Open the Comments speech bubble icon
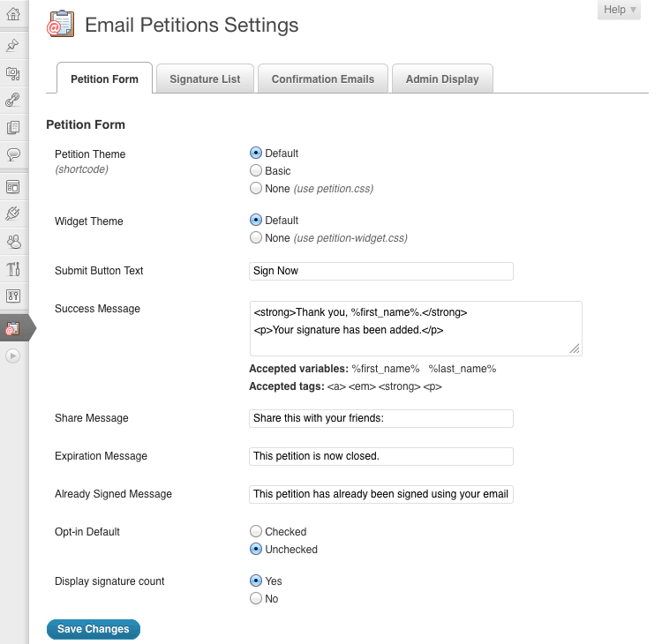 [13, 154]
